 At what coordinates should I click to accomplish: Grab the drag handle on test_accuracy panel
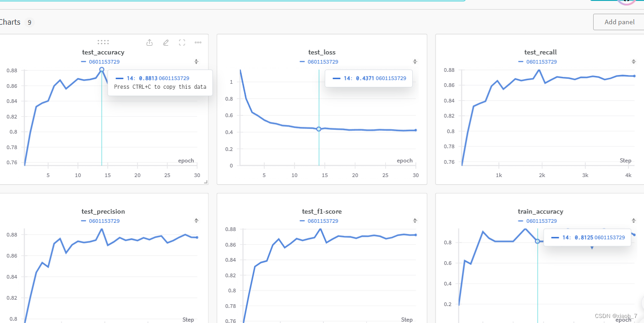[x=103, y=43]
